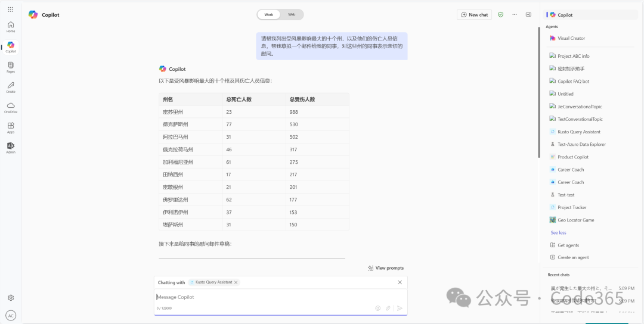Close the Chatting with bar

point(400,282)
